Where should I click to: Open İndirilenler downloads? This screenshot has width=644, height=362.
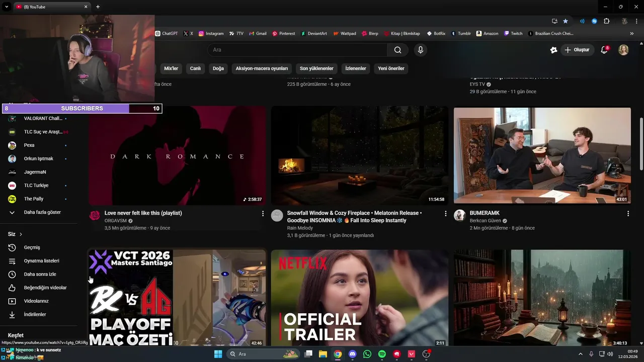point(38,314)
